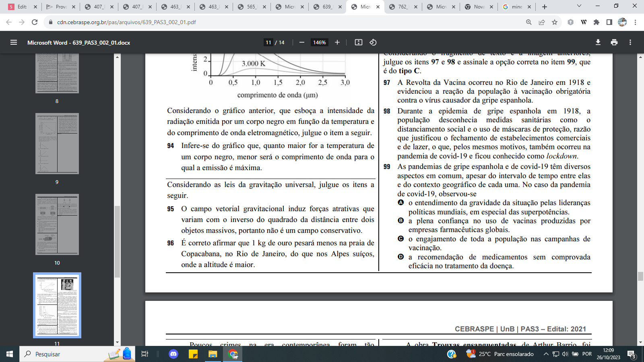This screenshot has height=362, width=644.
Task: Switch to the Google mine tab
Action: click(x=517, y=7)
